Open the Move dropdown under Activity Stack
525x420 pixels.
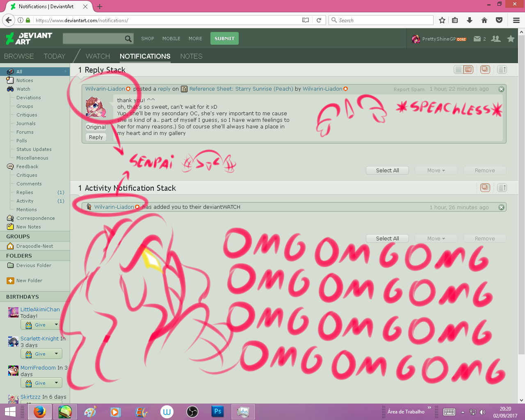point(436,239)
